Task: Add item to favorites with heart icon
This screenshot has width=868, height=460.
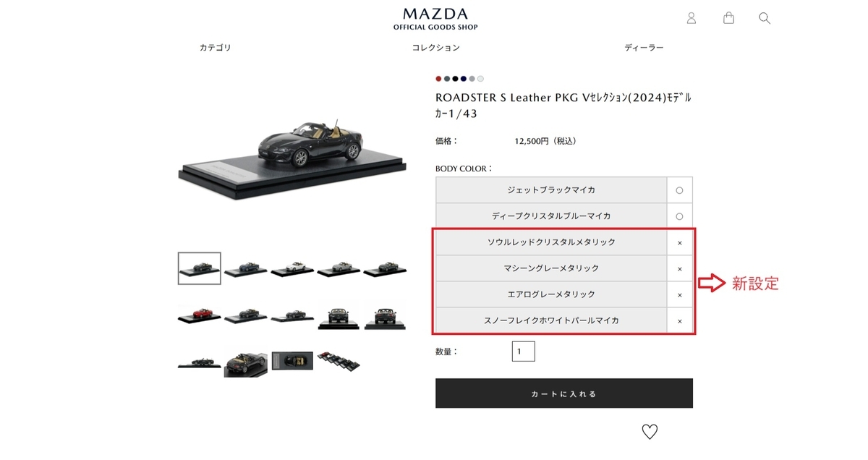Action: click(x=650, y=432)
